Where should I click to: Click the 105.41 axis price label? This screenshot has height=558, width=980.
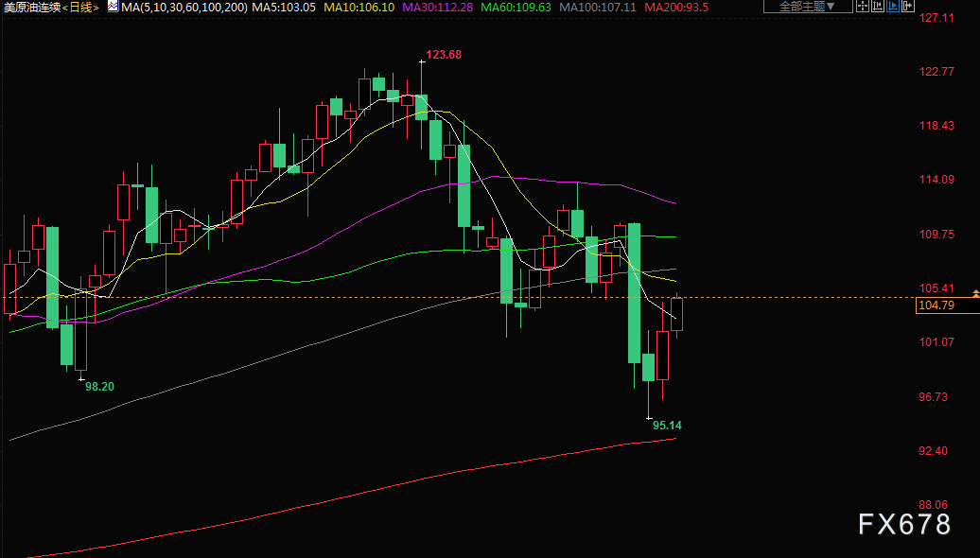(936, 288)
